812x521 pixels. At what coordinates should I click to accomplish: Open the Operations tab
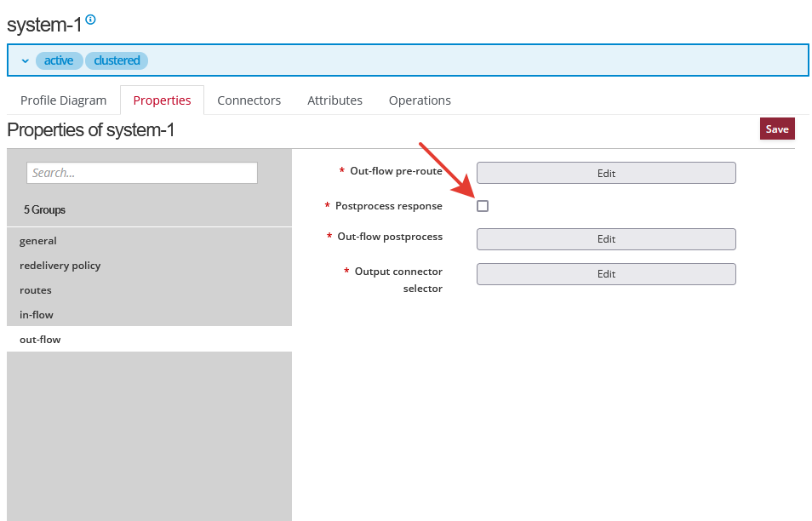coord(419,100)
